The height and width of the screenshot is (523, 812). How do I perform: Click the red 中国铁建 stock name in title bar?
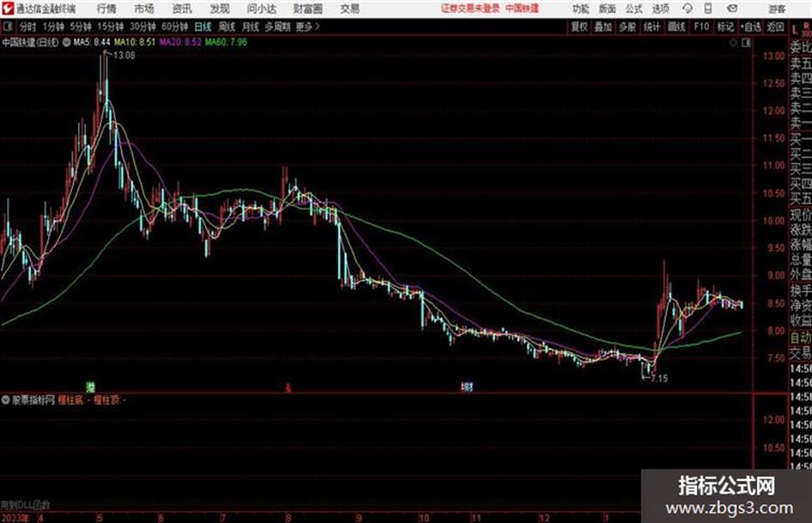click(x=522, y=9)
